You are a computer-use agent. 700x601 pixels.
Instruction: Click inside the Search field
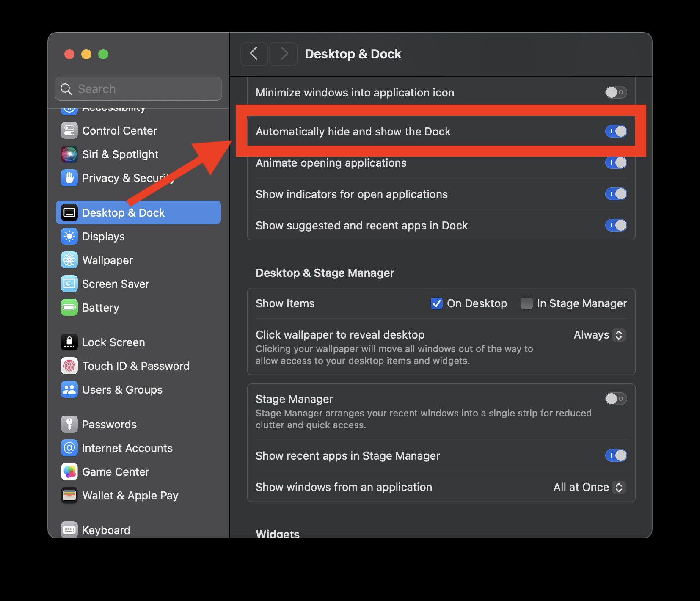coord(138,89)
